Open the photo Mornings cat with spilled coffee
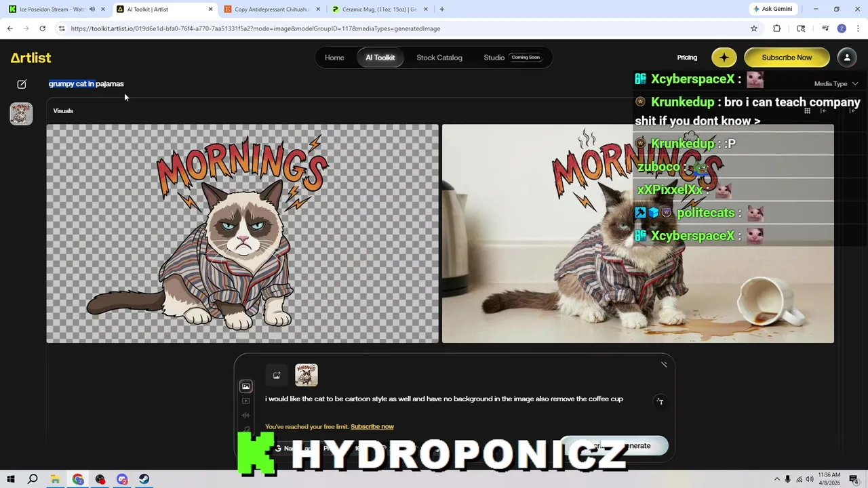Viewport: 868px width, 488px height. click(x=638, y=233)
